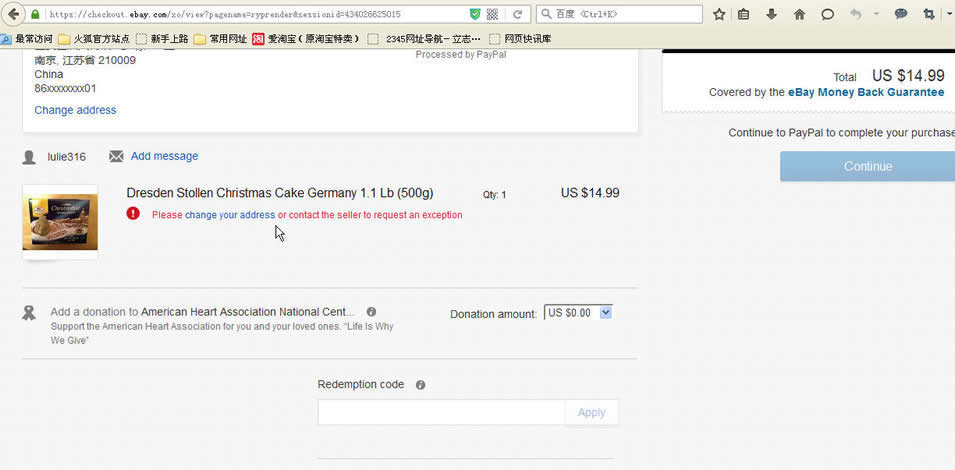Open 最常访问 bookmarks item
This screenshot has width=955, height=470.
click(x=27, y=39)
